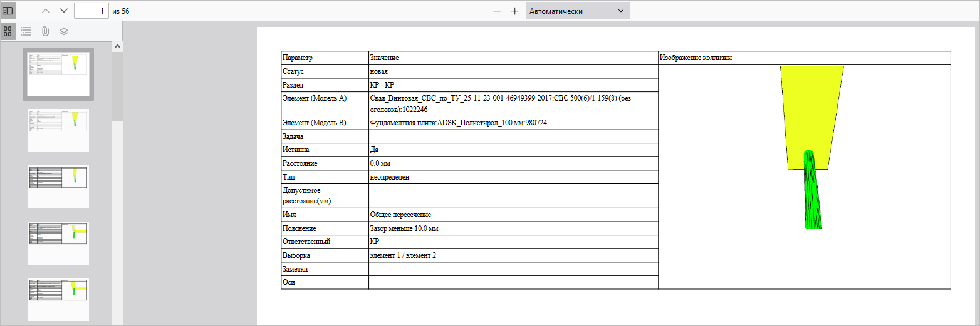The image size is (980, 326).
Task: Jump to the third page thumbnail
Action: click(58, 186)
